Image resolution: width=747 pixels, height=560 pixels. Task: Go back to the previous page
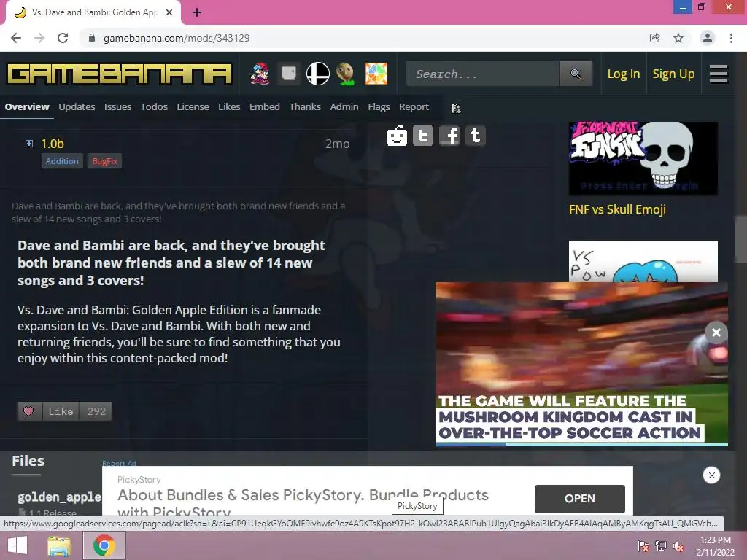[x=16, y=38]
